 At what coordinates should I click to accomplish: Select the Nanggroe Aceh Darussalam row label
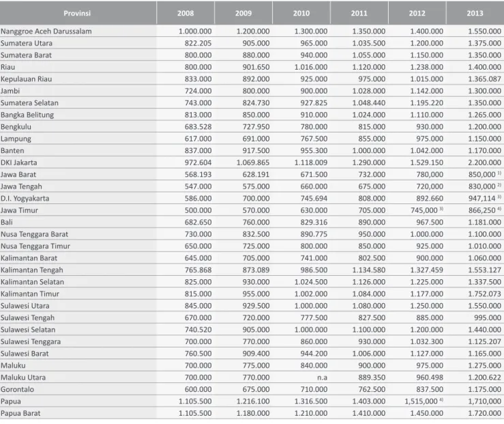(x=46, y=31)
